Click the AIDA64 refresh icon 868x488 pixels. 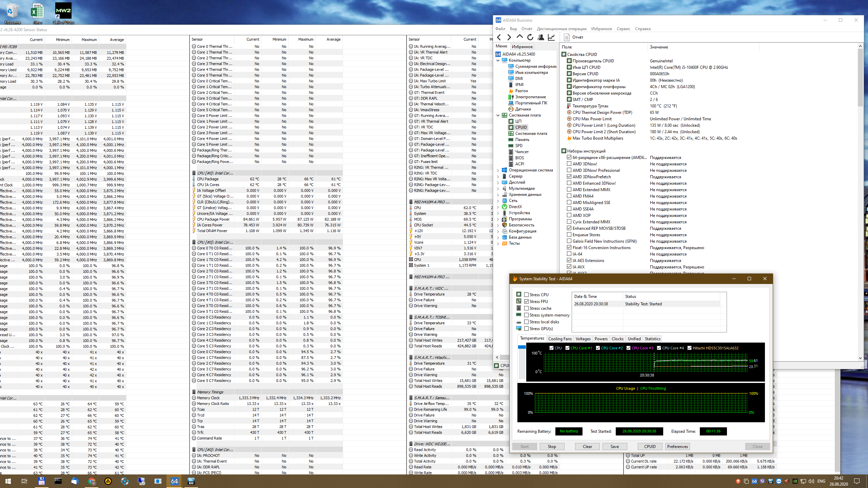coord(530,37)
